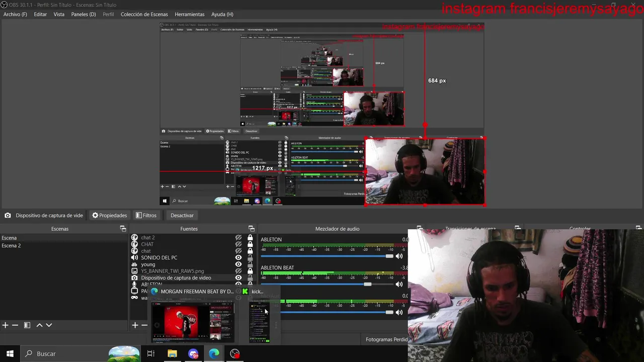This screenshot has width=644, height=362.
Task: Show the YS_BANNER_TWI_RAW5.png source
Action: pos(238,271)
